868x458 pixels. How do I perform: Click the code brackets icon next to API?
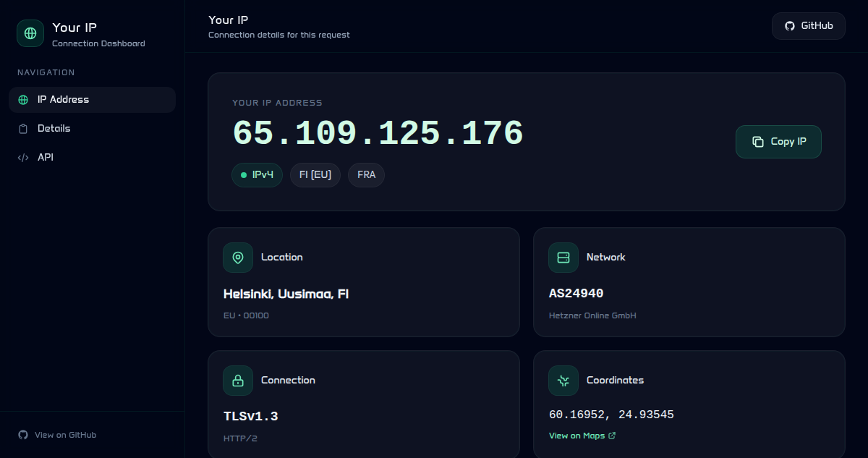(x=23, y=158)
